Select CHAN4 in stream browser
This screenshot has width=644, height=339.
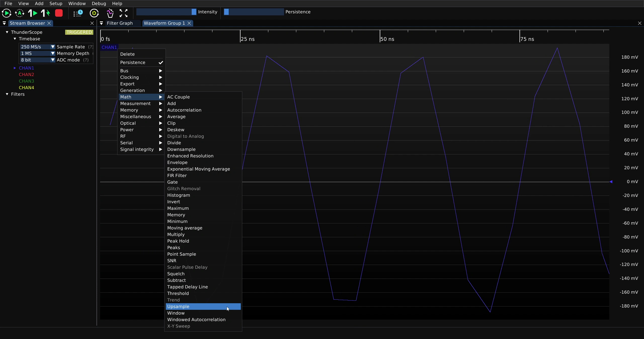(x=26, y=88)
